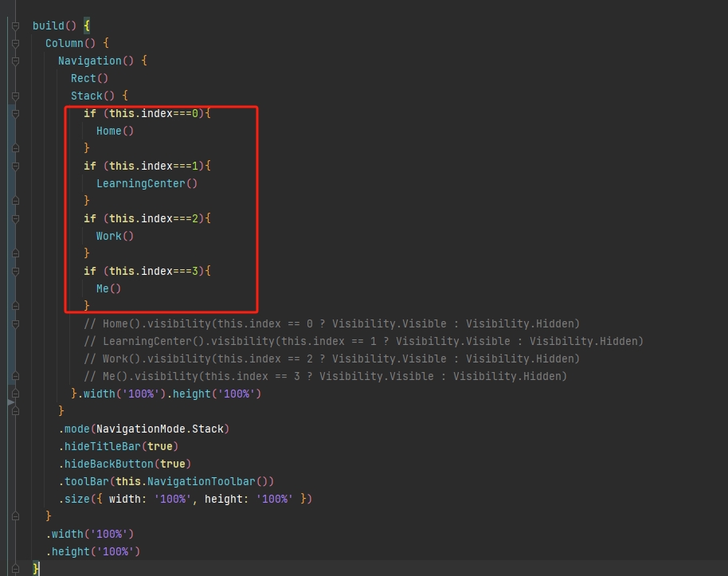The width and height of the screenshot is (728, 576).
Task: Fold the commented visibility lines block
Action: click(15, 323)
